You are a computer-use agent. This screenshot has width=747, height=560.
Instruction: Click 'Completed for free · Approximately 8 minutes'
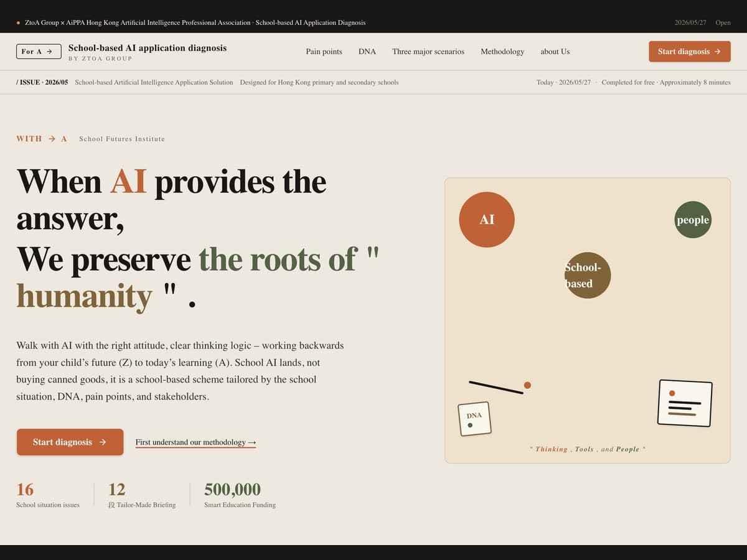click(x=666, y=82)
